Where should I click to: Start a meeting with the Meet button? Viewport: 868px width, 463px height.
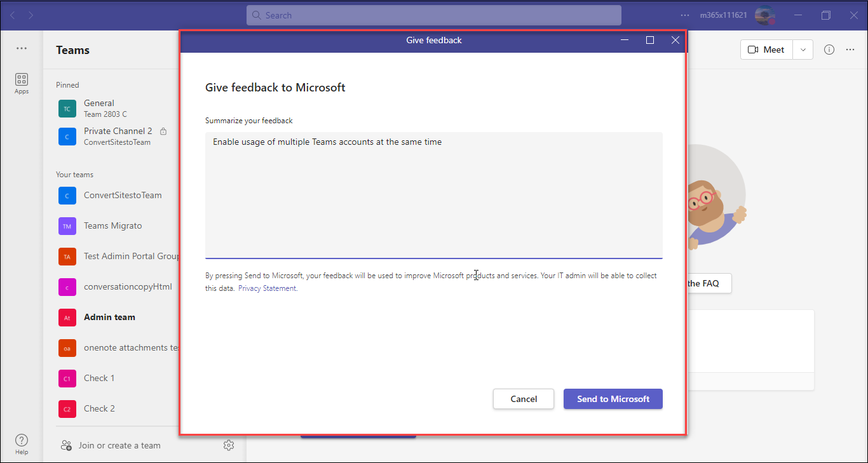(x=766, y=50)
